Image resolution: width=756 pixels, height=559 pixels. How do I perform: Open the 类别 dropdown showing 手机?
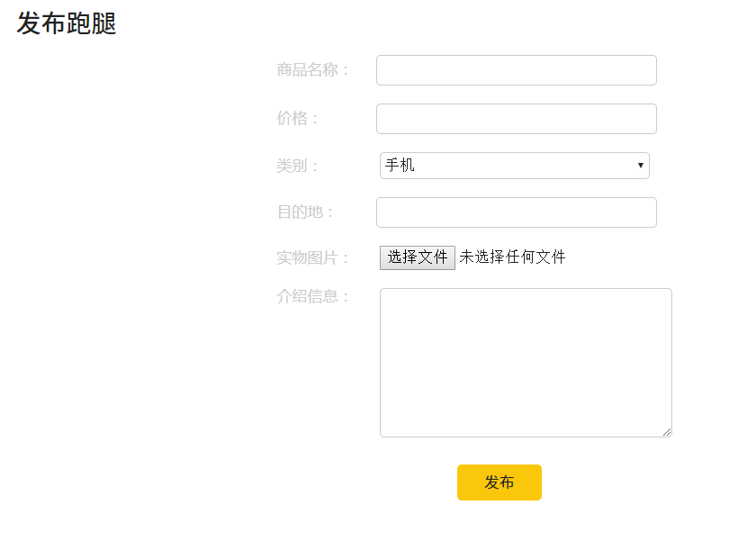[514, 166]
